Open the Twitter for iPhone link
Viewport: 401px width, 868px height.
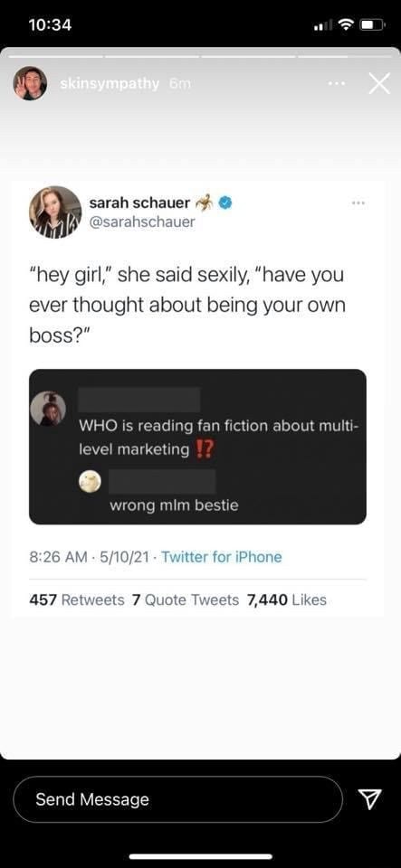(221, 557)
